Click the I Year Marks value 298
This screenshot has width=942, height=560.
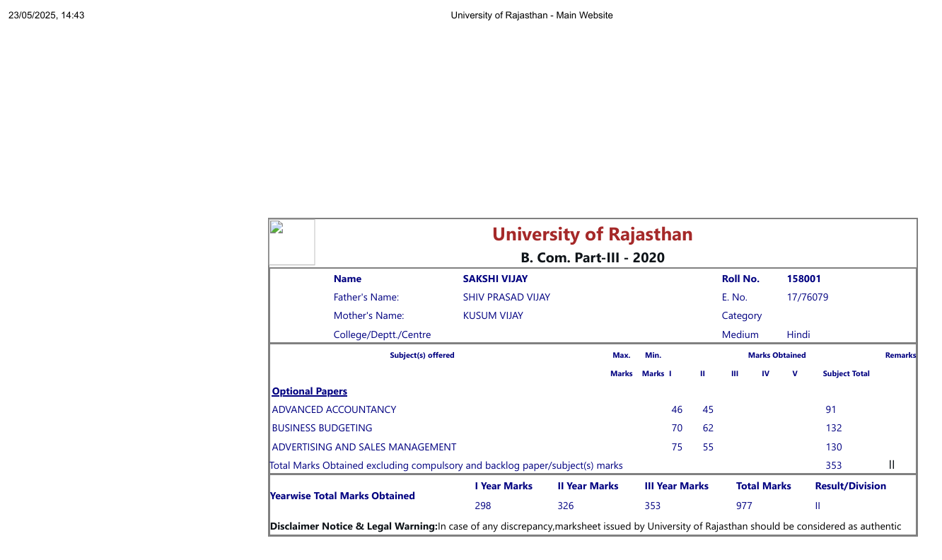tap(482, 506)
